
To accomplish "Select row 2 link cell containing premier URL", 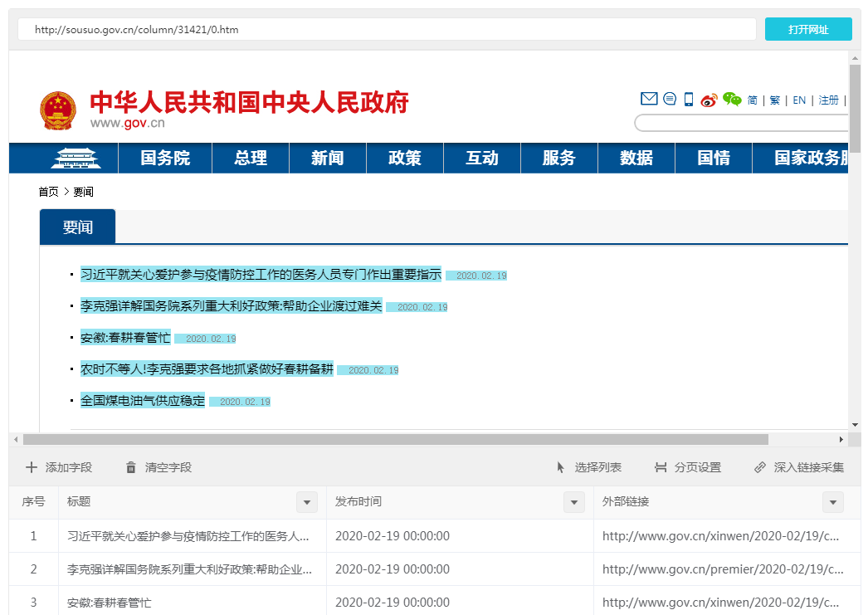I will pos(727,569).
